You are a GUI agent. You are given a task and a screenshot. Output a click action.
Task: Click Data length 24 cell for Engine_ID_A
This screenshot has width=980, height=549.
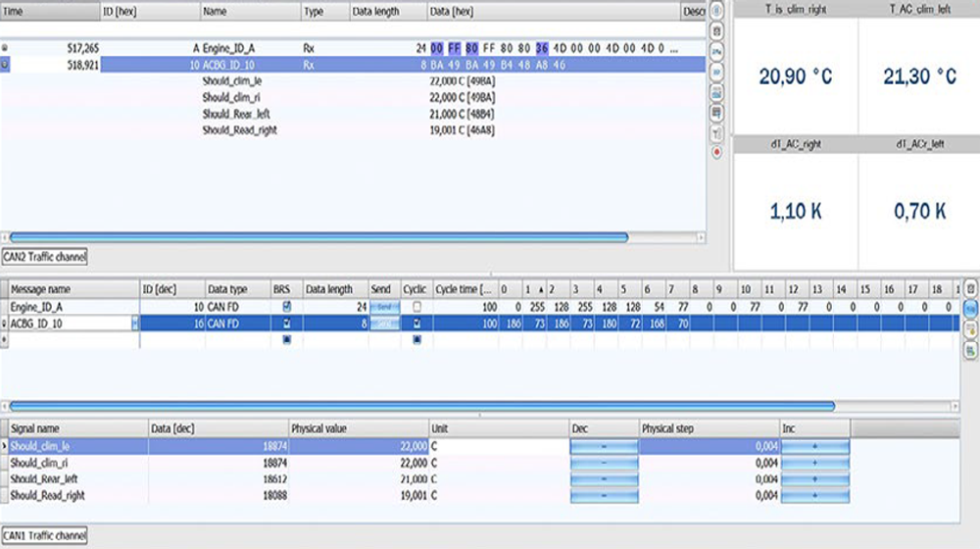pyautogui.click(x=335, y=307)
